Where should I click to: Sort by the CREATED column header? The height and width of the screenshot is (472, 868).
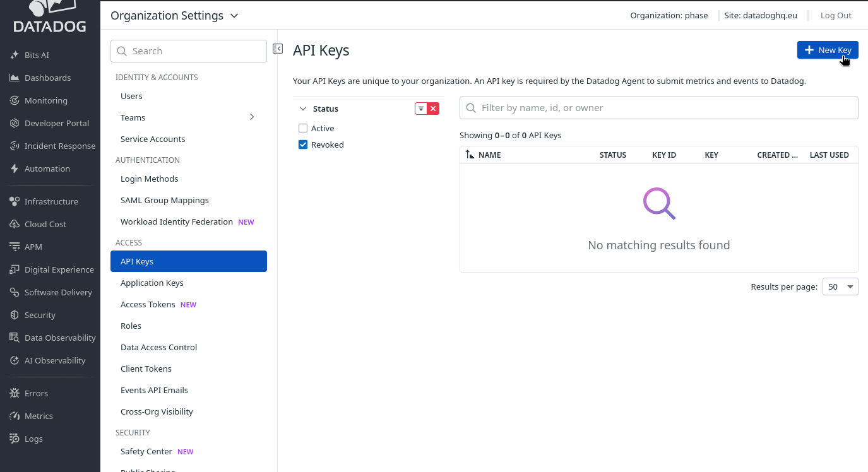pos(778,155)
